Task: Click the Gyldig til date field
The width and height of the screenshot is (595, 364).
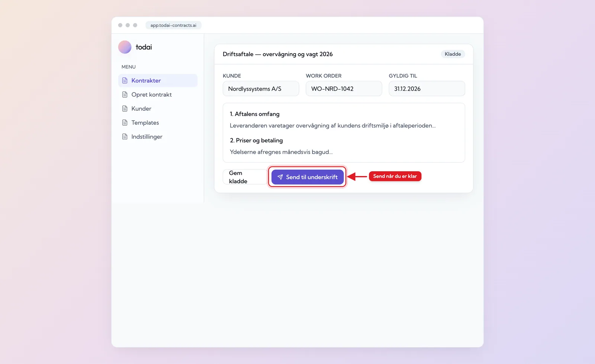Action: 427,89
